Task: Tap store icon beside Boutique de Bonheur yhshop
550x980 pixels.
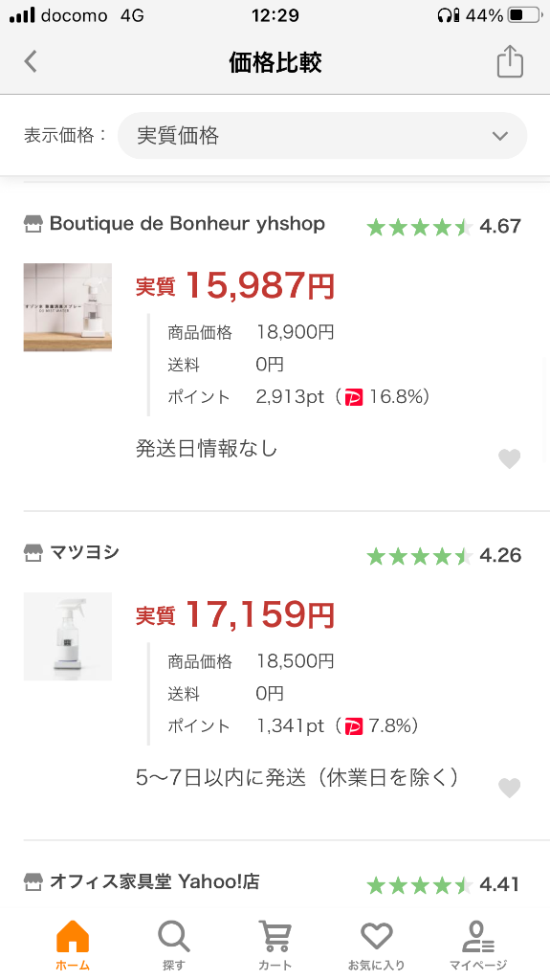Action: click(33, 224)
